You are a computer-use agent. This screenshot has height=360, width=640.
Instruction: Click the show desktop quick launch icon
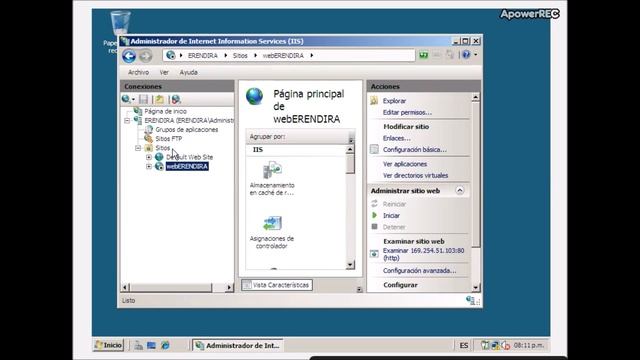pyautogui.click(x=151, y=345)
